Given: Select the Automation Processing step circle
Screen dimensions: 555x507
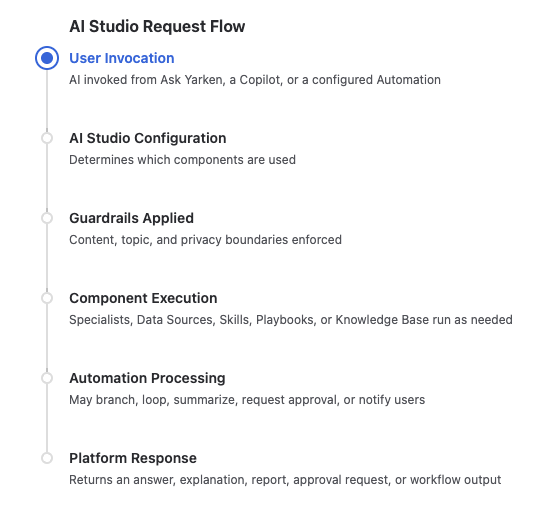Looking at the screenshot, I should click(x=47, y=378).
